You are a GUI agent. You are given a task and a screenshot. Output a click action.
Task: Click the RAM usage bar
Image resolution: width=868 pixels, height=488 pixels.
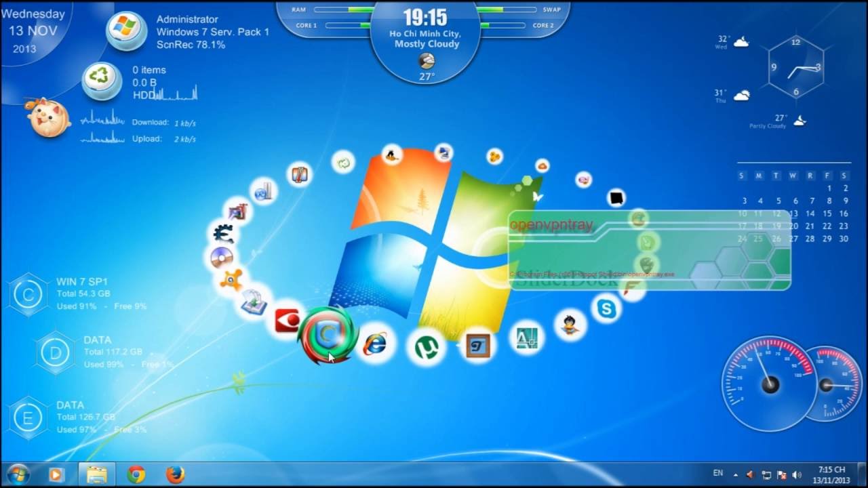[x=344, y=9]
